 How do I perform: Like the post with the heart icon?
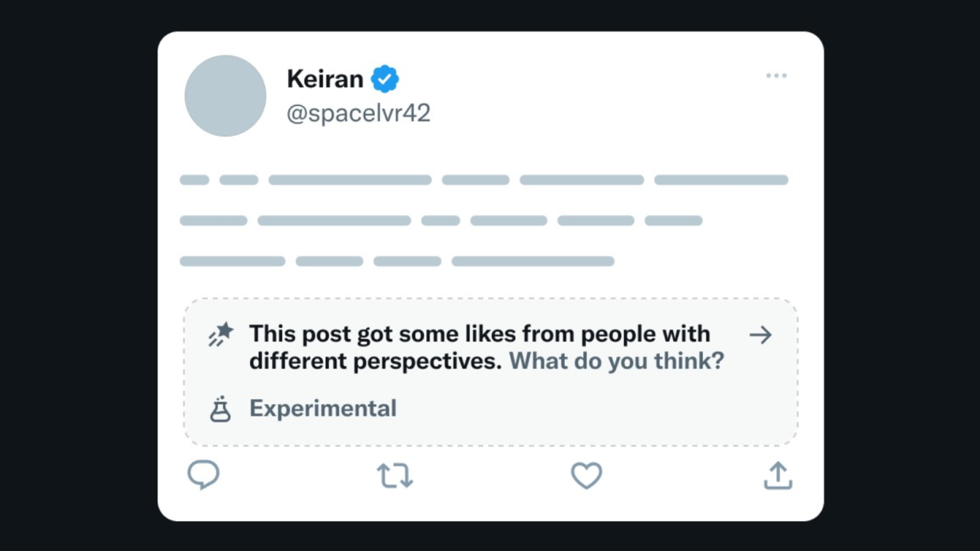point(586,476)
